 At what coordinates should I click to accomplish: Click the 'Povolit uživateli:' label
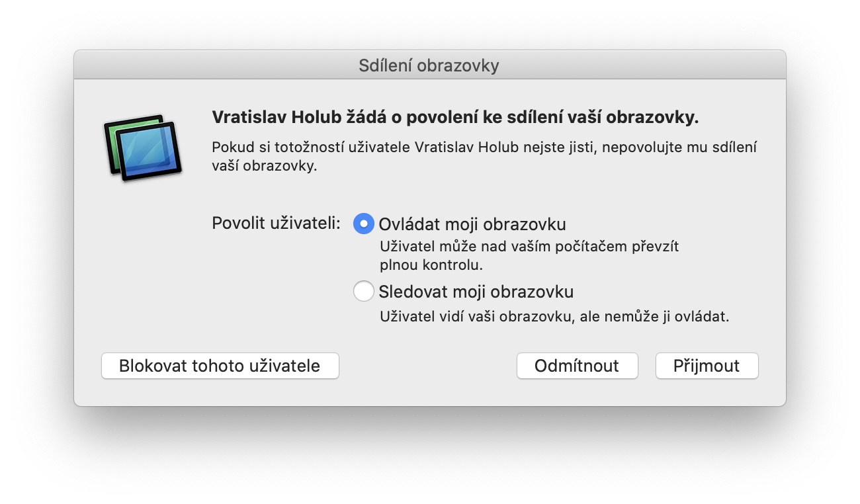(276, 223)
